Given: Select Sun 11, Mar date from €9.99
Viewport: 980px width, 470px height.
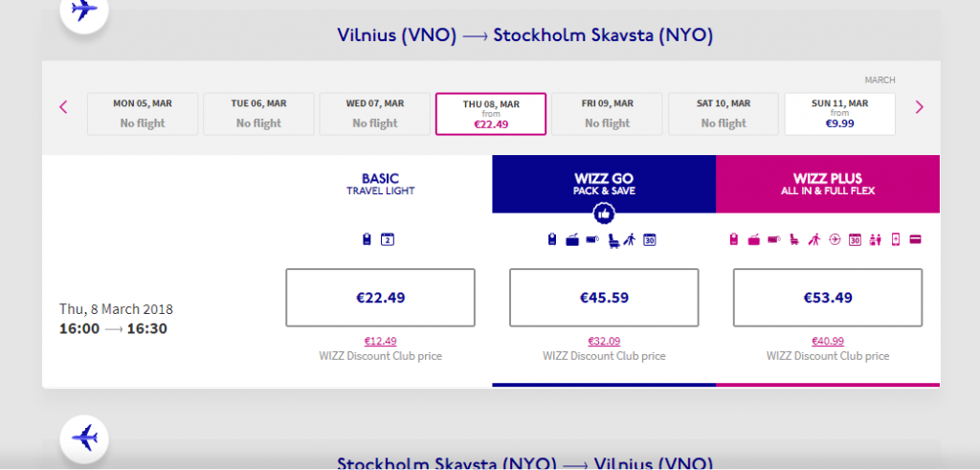Looking at the screenshot, I should (839, 114).
